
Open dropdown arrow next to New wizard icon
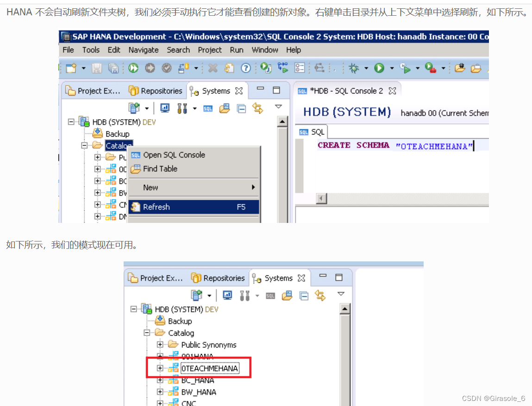(x=83, y=68)
